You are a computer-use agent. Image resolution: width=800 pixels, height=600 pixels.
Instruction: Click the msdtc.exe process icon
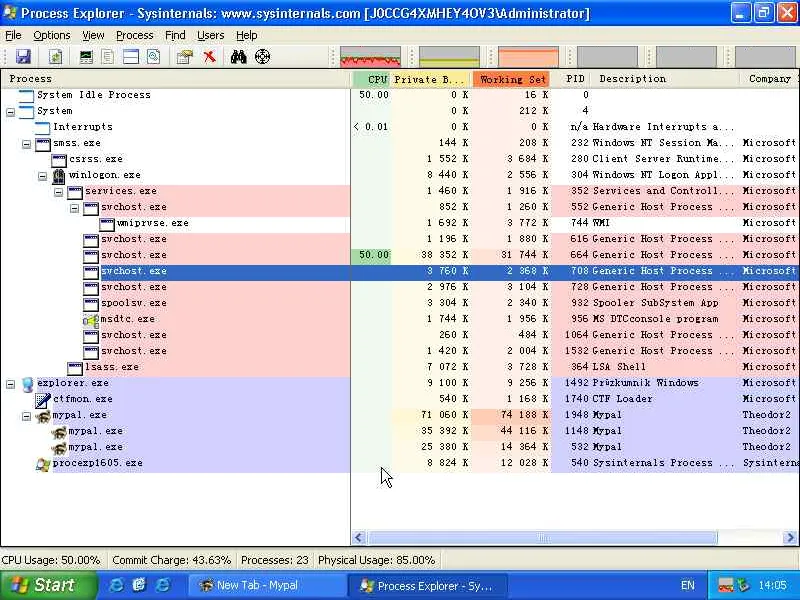pyautogui.click(x=91, y=320)
